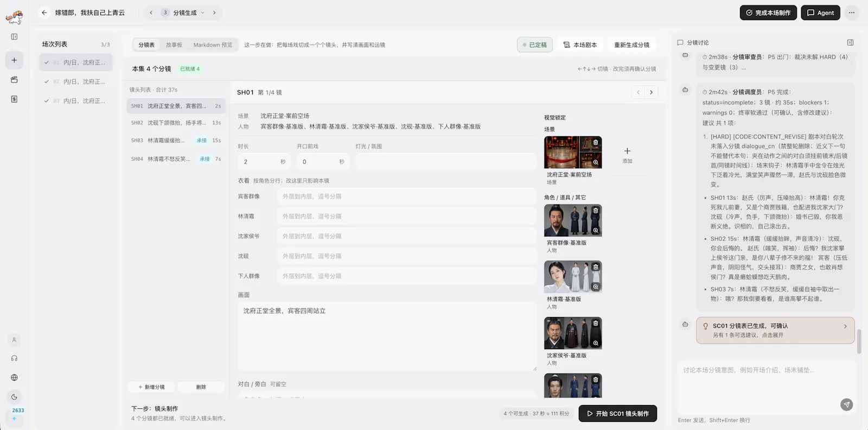The image size is (868, 430).
Task: Open the clapperboard icon in sidebar
Action: click(x=14, y=80)
